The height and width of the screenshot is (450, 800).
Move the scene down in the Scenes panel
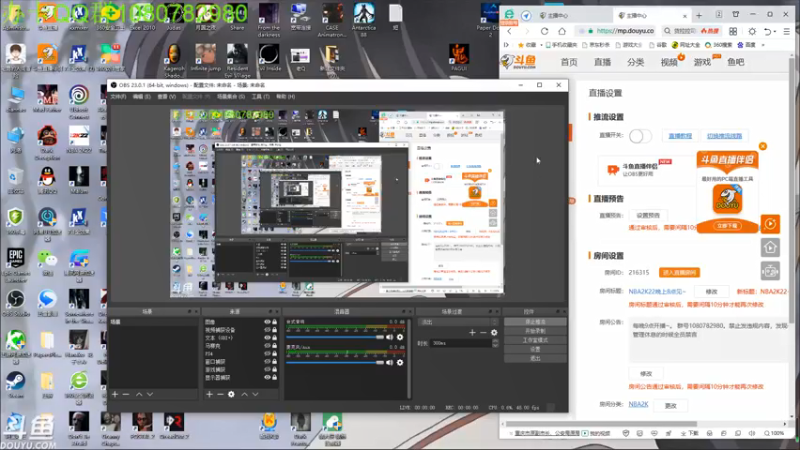point(150,394)
